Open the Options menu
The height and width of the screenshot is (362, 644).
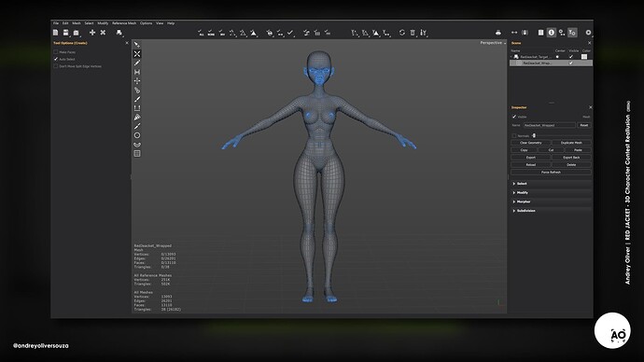coord(146,23)
